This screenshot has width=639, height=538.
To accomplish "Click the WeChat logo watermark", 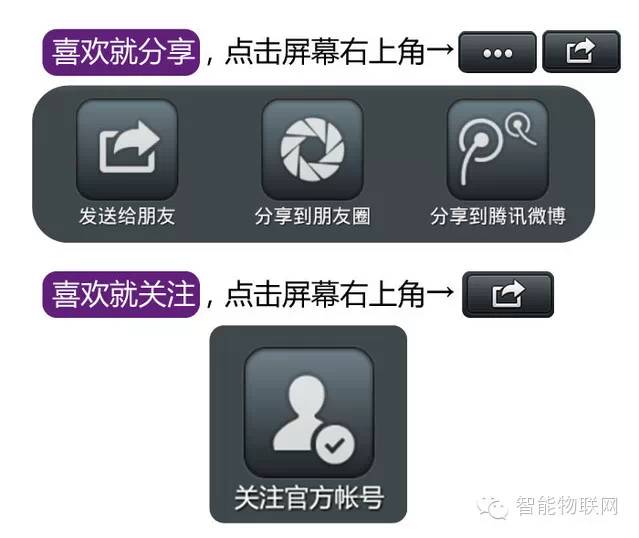I will coord(493,508).
